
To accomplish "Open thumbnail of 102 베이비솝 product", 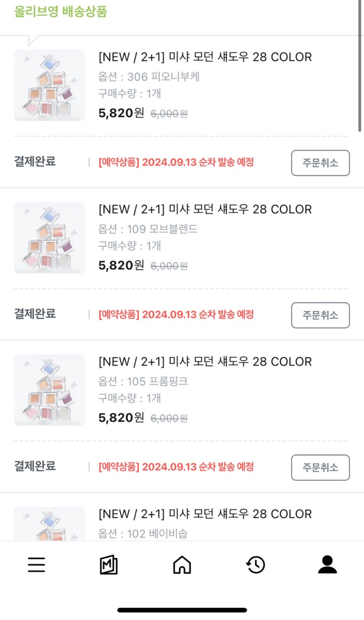I will point(49,524).
